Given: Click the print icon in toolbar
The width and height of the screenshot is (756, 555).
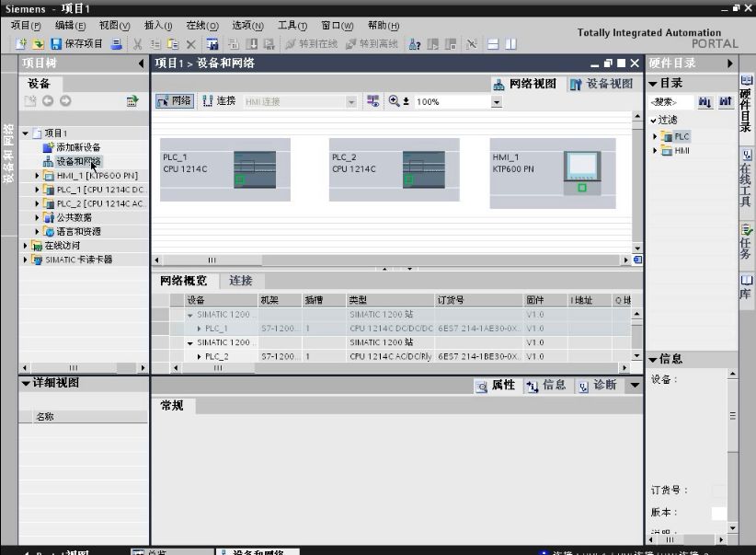Looking at the screenshot, I should coord(116,44).
